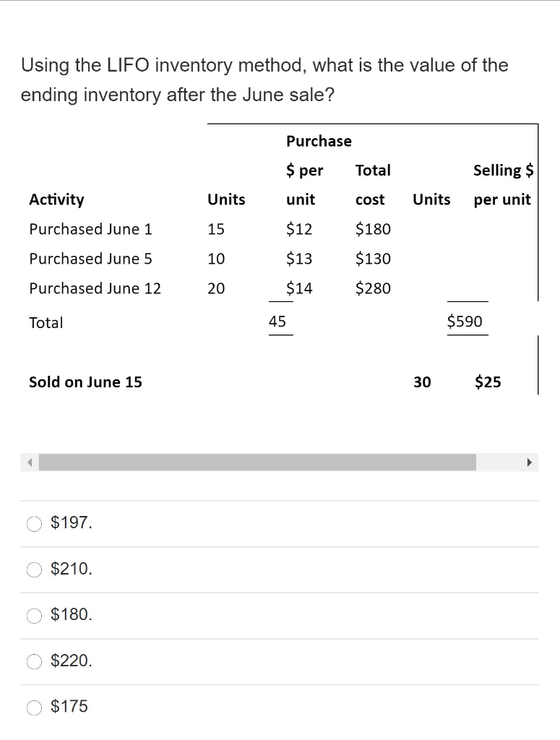This screenshot has width=560, height=740.
Task: Select the Purchased June 5 row
Action: 90,259
